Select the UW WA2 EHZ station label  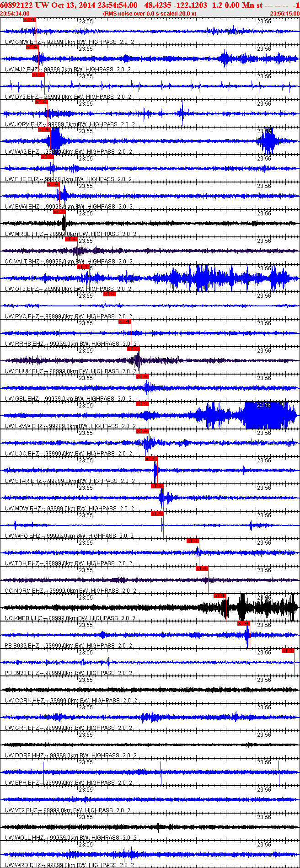(x=22, y=152)
